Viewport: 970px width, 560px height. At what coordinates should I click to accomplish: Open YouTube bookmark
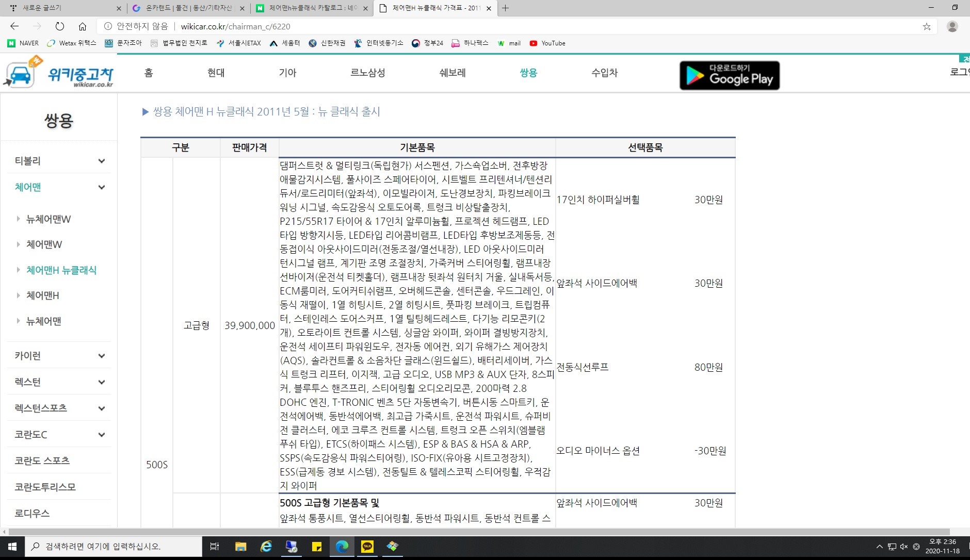[547, 43]
